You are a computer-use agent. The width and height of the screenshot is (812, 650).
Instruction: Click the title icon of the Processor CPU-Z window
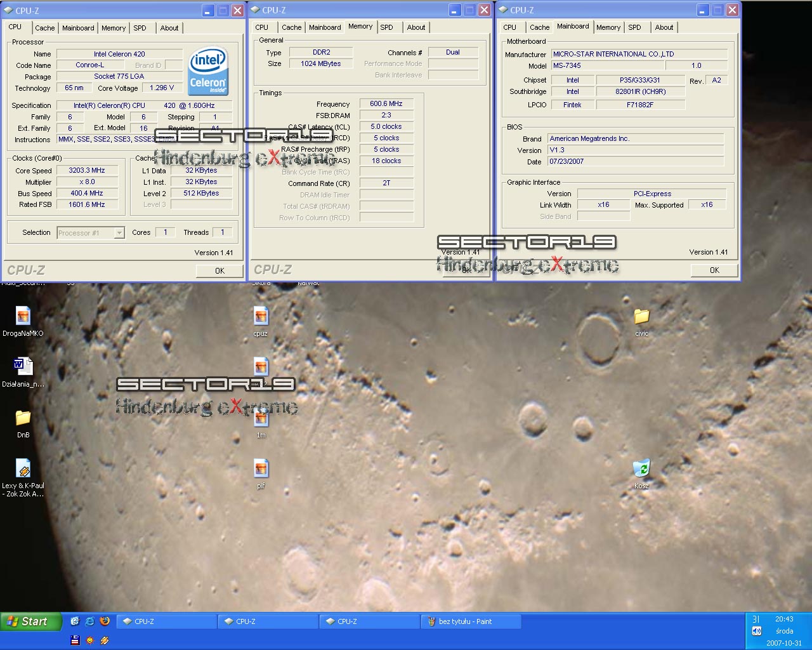pos(8,10)
